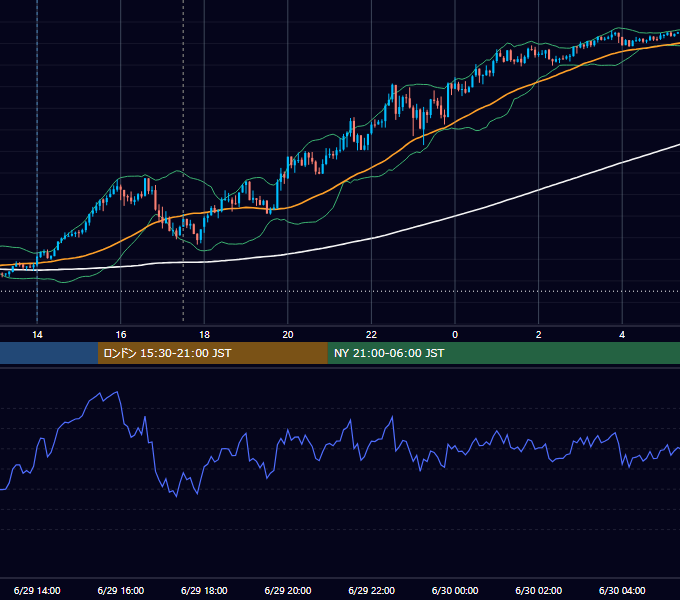The height and width of the screenshot is (600, 680).
Task: Click the 16 hour axis label
Action: click(x=121, y=335)
